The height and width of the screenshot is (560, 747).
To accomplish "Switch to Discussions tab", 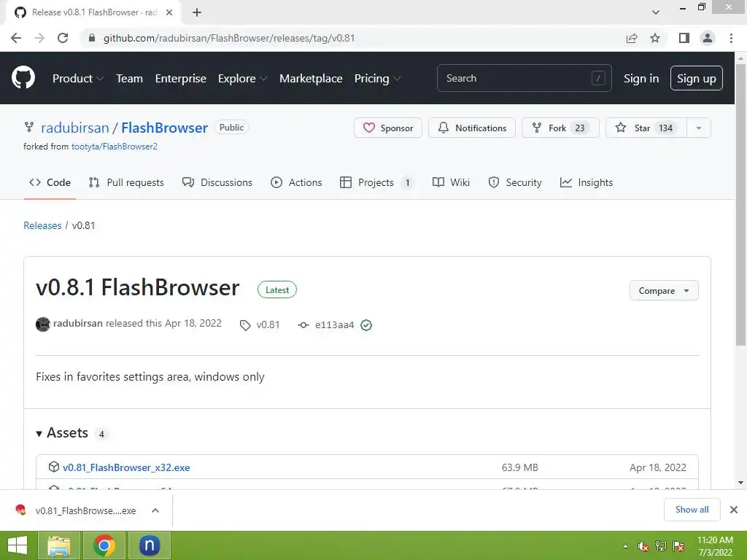I will (x=217, y=182).
